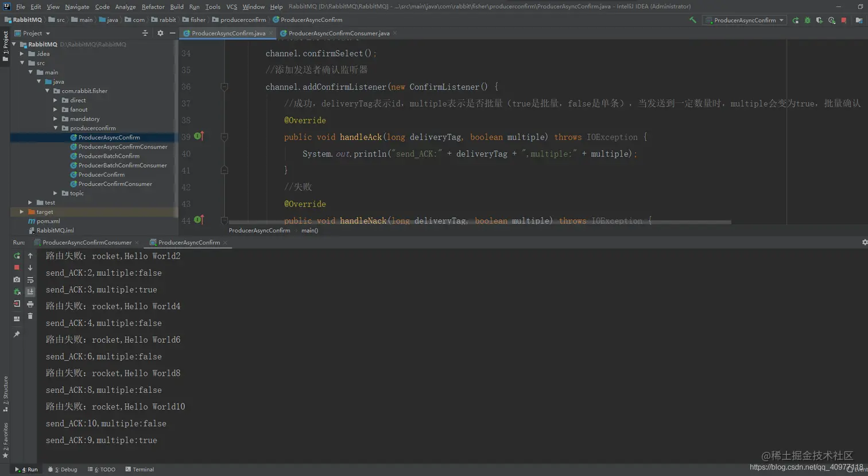Image resolution: width=868 pixels, height=476 pixels.
Task: Open the VCS menu
Action: pyautogui.click(x=231, y=7)
